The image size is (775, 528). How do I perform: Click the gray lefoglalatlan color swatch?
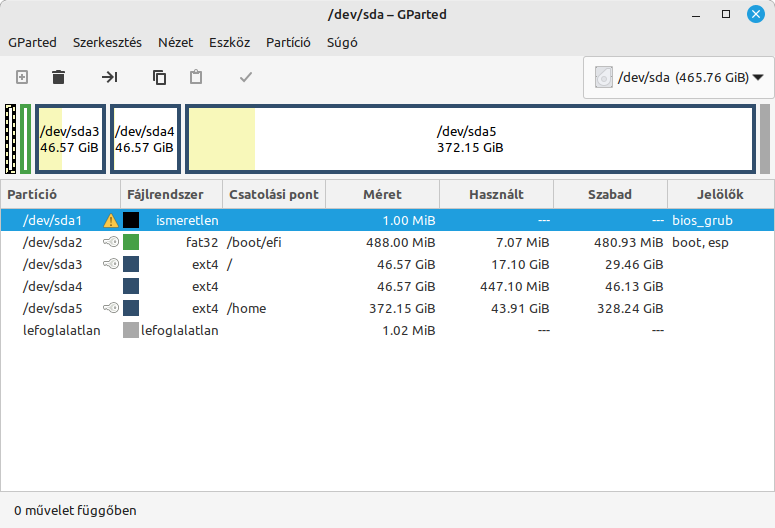tap(131, 330)
